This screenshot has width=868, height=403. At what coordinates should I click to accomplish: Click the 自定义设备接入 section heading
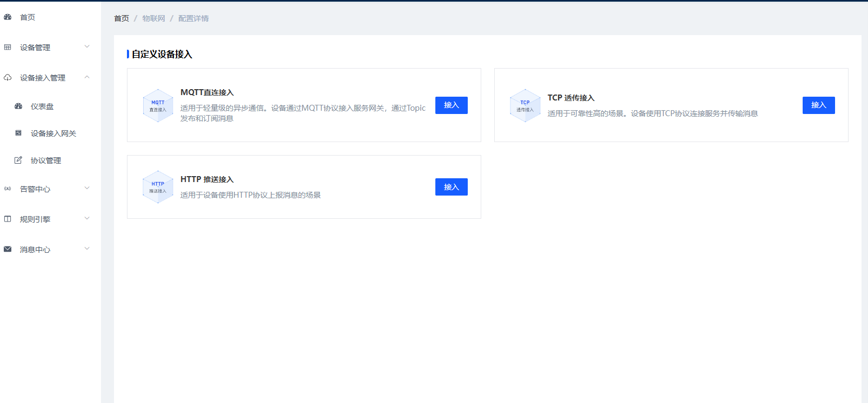point(162,54)
